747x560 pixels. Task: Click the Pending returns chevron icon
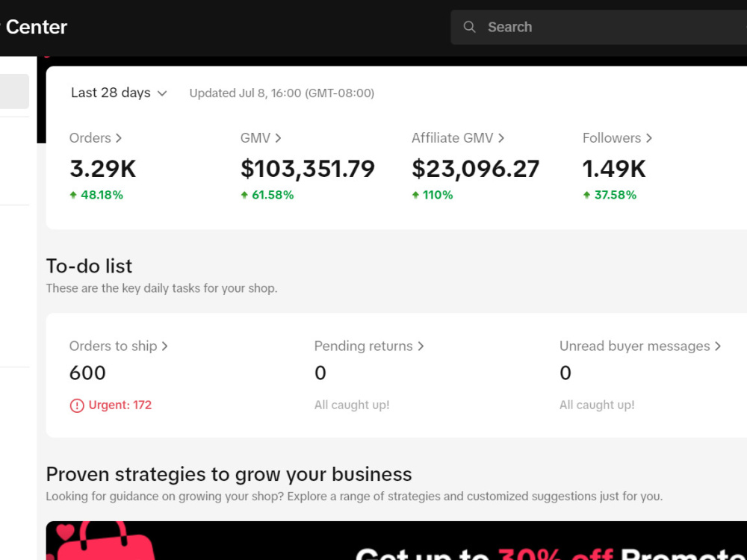(421, 346)
